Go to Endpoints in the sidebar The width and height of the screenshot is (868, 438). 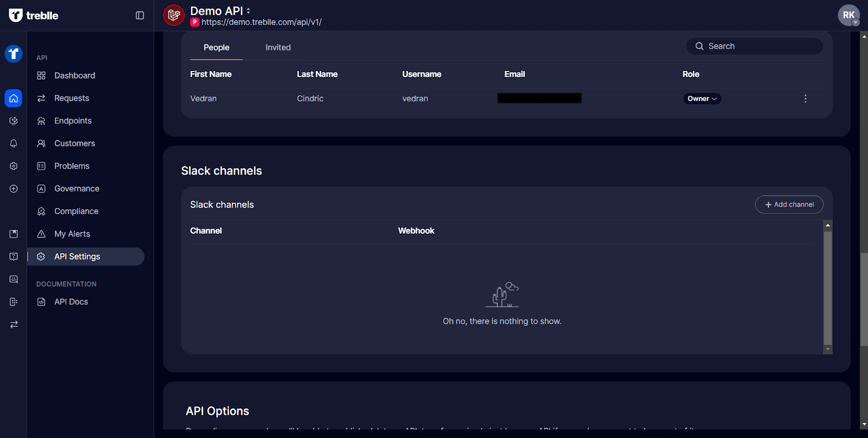(x=73, y=121)
